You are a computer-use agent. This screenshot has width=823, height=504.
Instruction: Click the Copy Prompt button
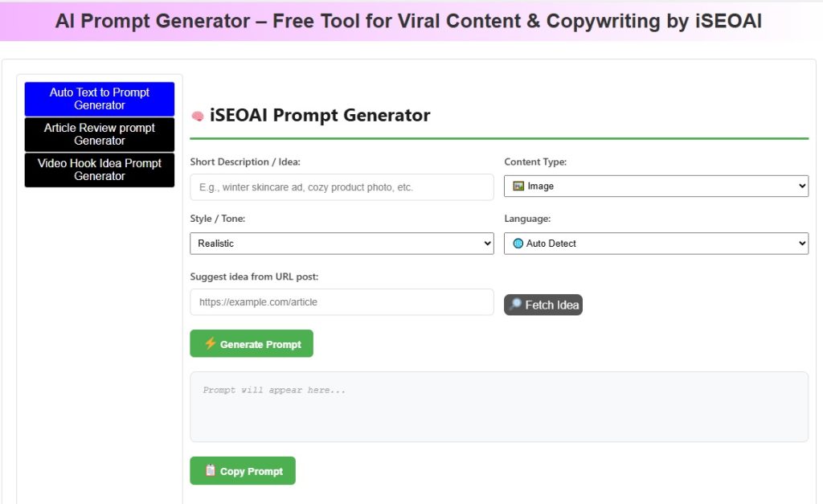[x=243, y=470]
